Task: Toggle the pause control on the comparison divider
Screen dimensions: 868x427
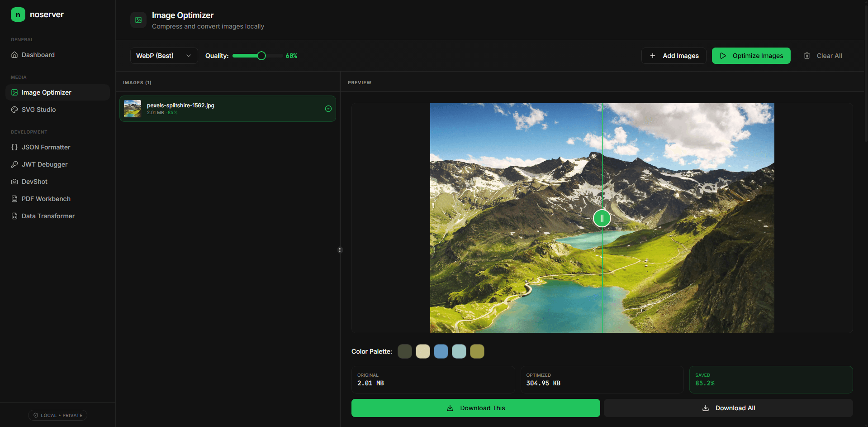Action: point(602,218)
